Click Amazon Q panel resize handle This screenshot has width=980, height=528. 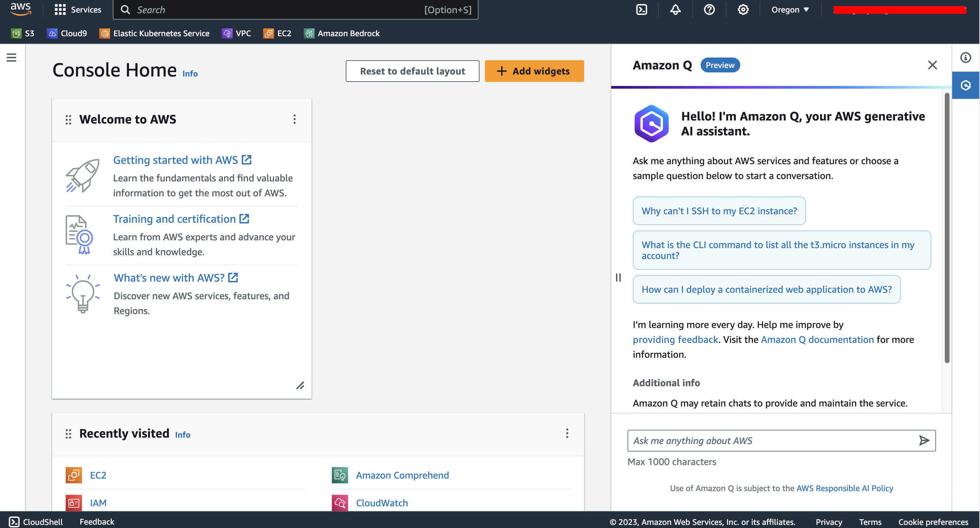618,278
